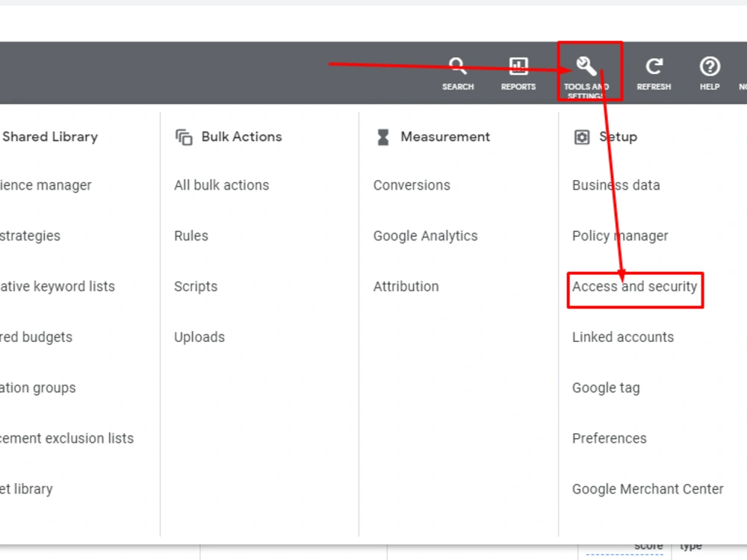The width and height of the screenshot is (747, 560).
Task: Go to Uploads
Action: coord(199,337)
